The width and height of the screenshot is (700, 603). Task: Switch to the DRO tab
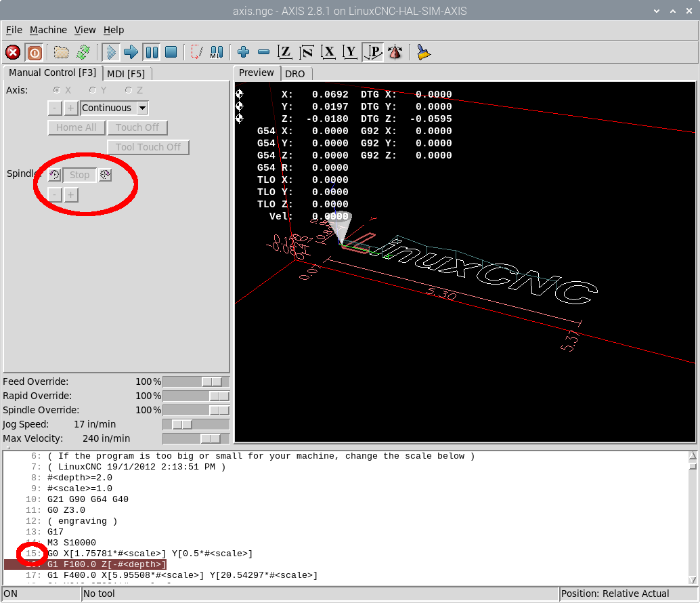(294, 73)
